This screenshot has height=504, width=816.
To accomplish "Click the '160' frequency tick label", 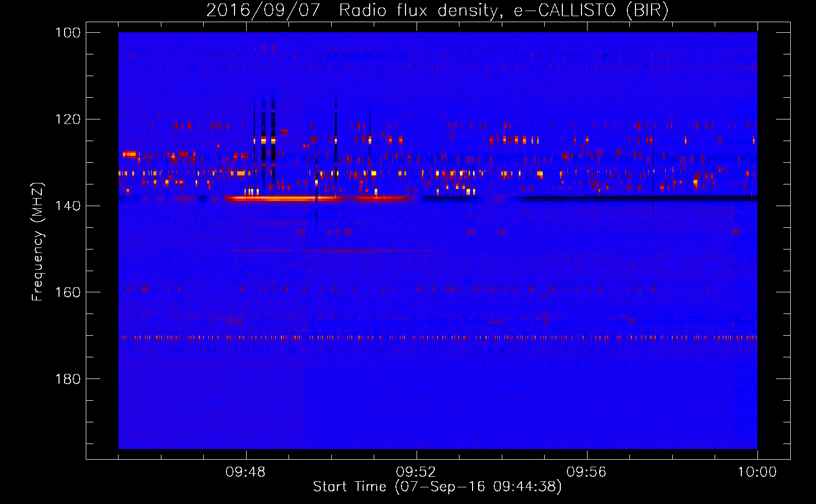I will pos(68,292).
